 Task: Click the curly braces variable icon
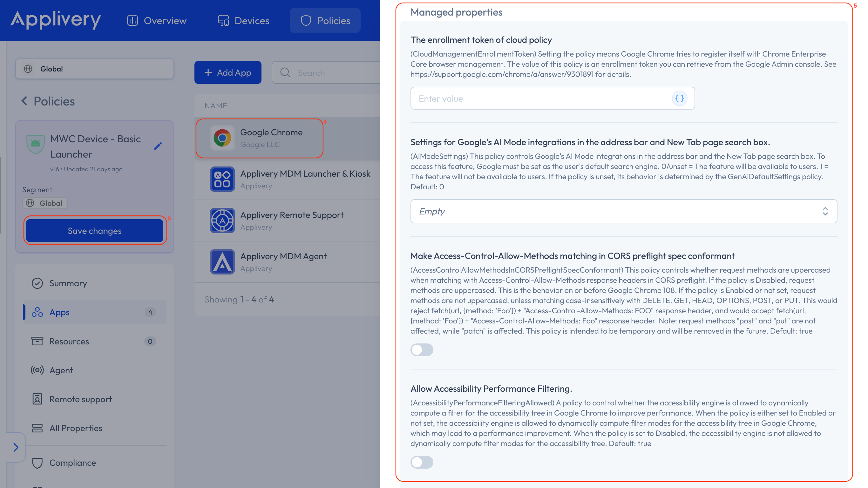pos(680,98)
